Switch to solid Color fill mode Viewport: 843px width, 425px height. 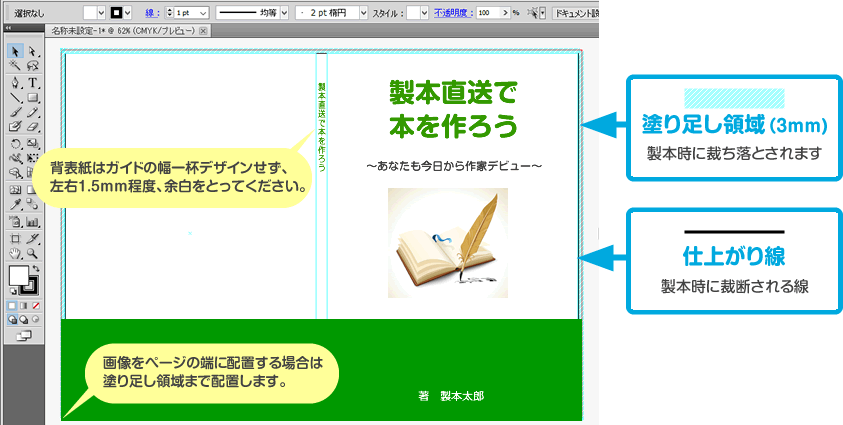click(13, 304)
